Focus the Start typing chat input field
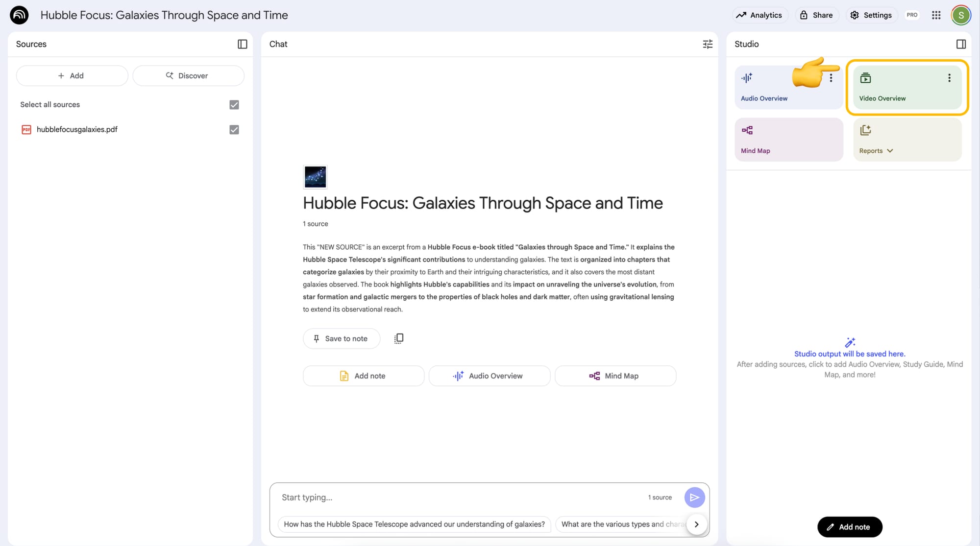980x546 pixels. click(461, 498)
